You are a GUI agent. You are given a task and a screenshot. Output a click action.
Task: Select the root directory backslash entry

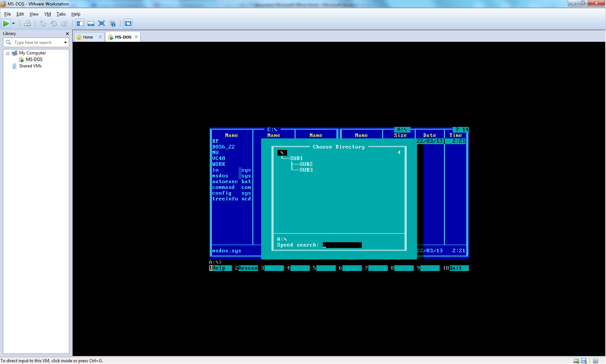pyautogui.click(x=282, y=153)
